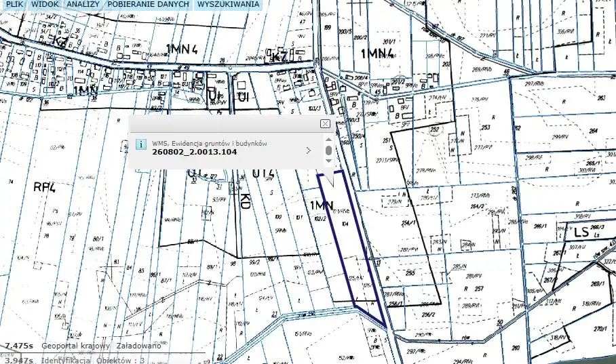Open the ANALIZY menu
Image resolution: width=616 pixels, height=364 pixels.
tap(83, 5)
